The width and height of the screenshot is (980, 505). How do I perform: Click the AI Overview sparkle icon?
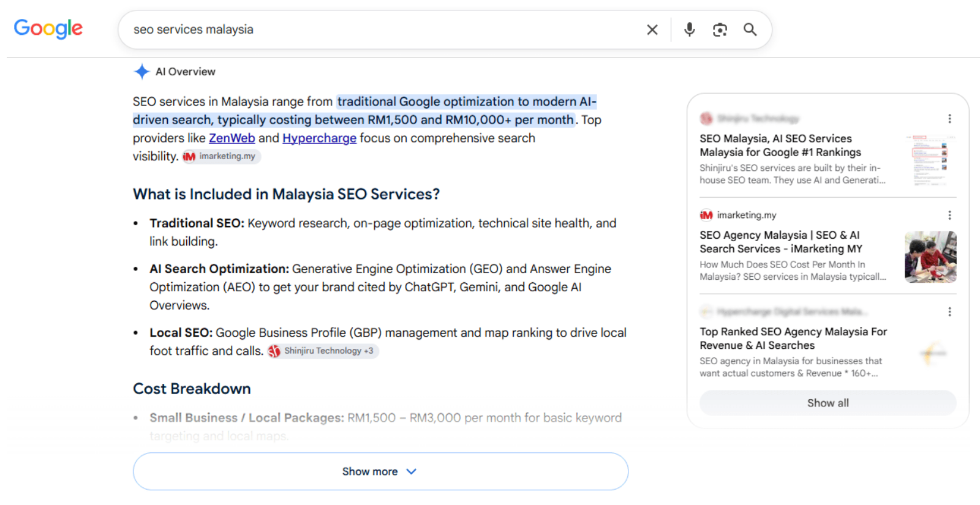click(x=141, y=72)
